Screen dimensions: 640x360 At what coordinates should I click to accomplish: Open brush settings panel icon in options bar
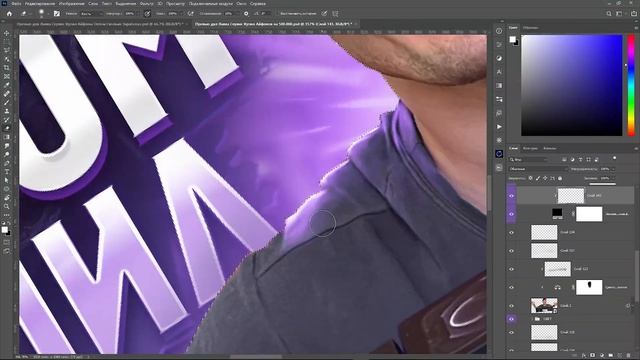(57, 13)
